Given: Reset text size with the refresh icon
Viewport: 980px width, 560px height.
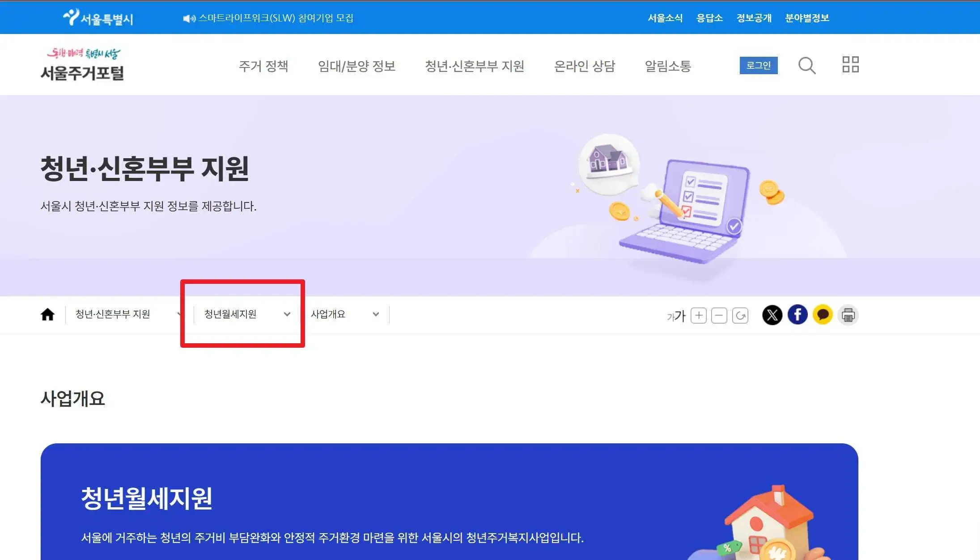Looking at the screenshot, I should click(x=740, y=315).
